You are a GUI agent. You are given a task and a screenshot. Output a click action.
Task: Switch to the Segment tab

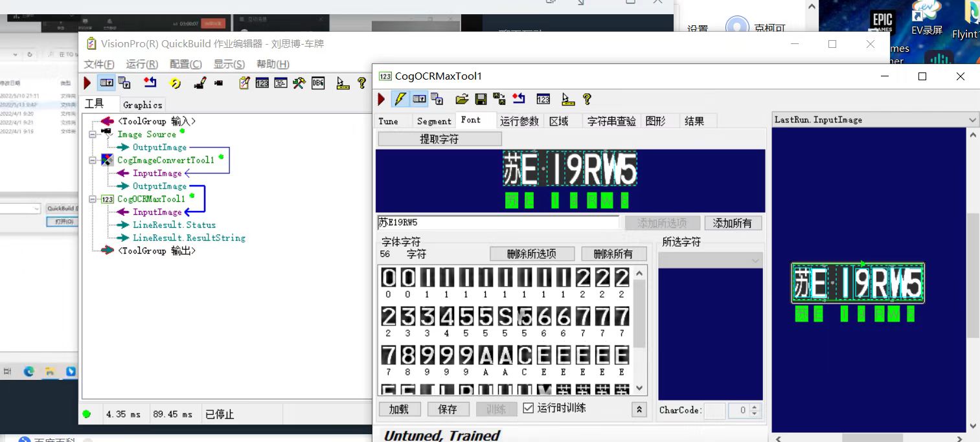click(x=433, y=121)
